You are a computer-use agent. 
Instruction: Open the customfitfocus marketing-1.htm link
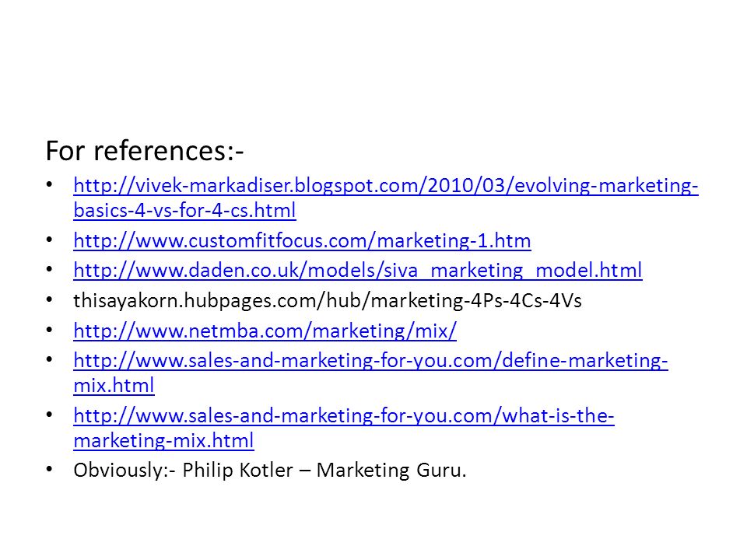click(x=302, y=240)
